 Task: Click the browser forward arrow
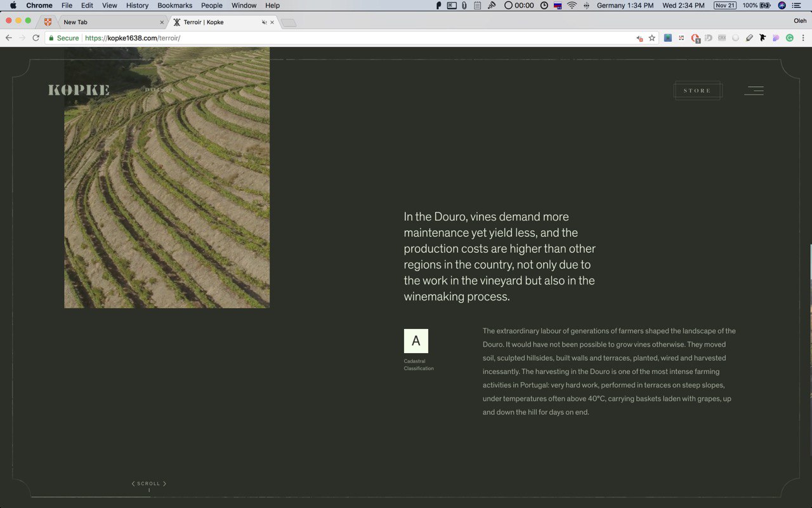tap(22, 38)
